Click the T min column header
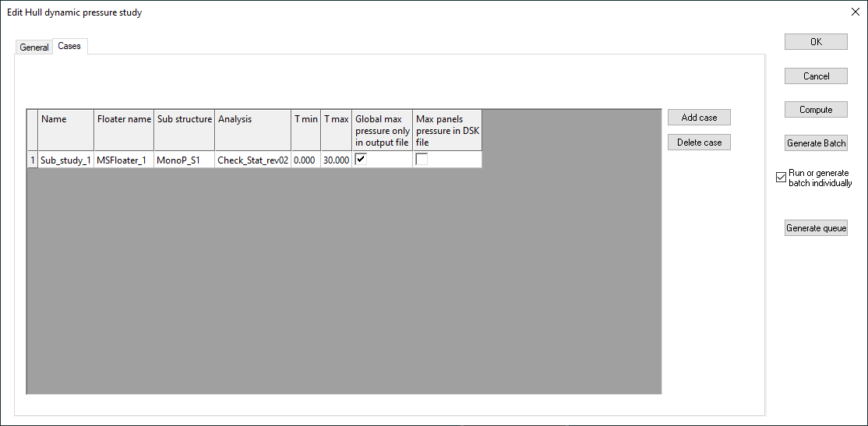This screenshot has width=868, height=426. [305, 130]
